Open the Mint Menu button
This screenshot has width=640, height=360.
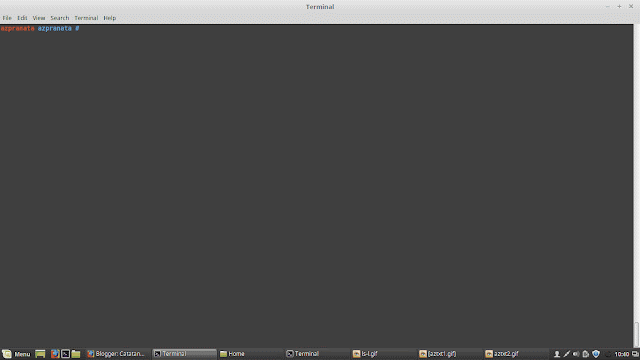coord(16,354)
